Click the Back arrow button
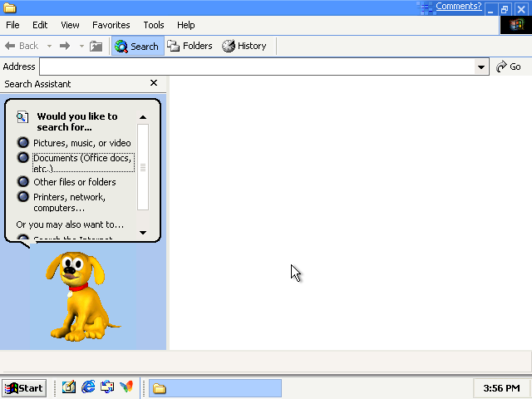 pos(22,46)
